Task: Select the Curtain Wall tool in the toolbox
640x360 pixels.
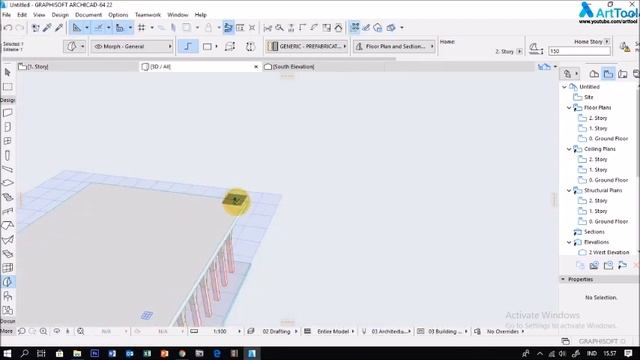Action: coord(7,268)
